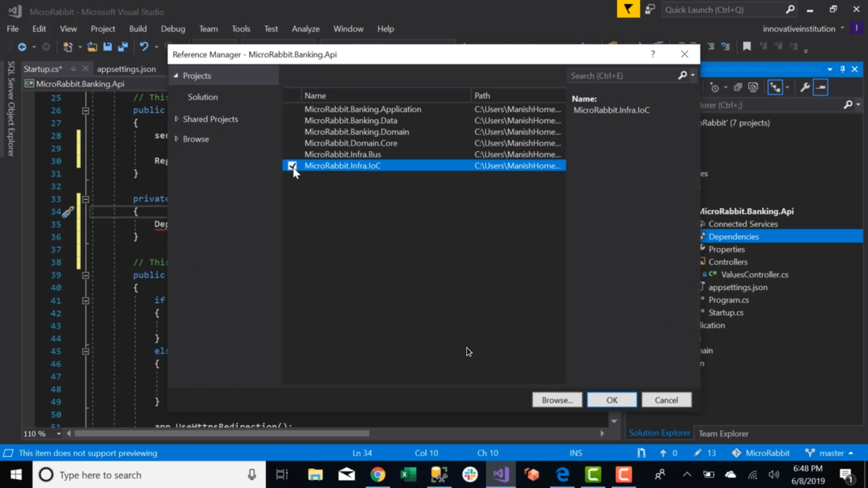868x488 pixels.
Task: Toggle the outline collapse box at line 45
Action: coord(85,351)
